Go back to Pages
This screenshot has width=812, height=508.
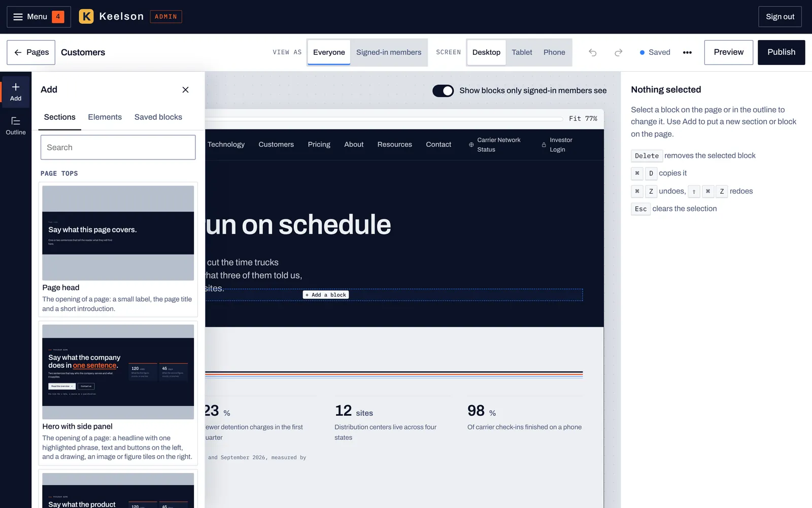point(31,52)
